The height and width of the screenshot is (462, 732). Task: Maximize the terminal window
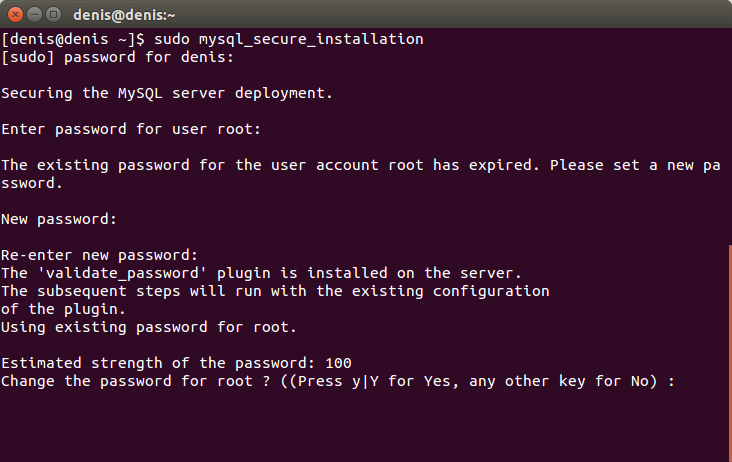click(51, 14)
